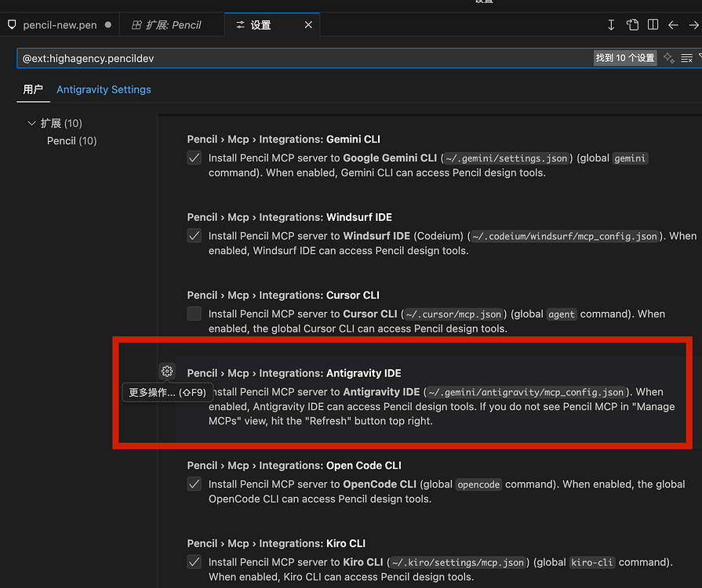Click the ~/.kiro/settings/mcp.json path text

457,562
